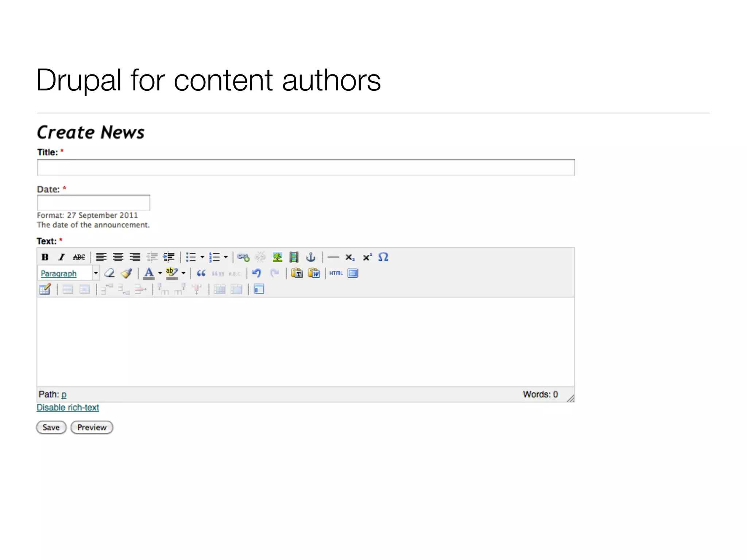
Task: Click the delete table column icon
Action: tap(197, 289)
